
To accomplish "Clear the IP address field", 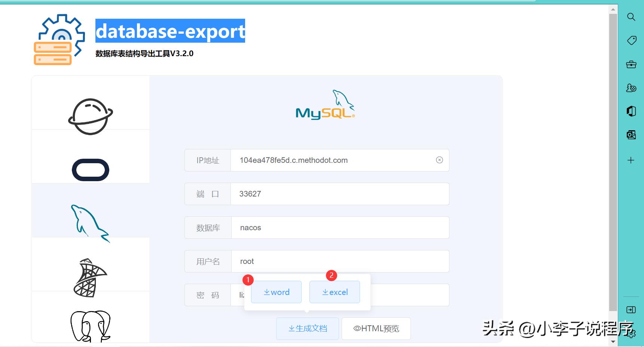I will [x=440, y=160].
